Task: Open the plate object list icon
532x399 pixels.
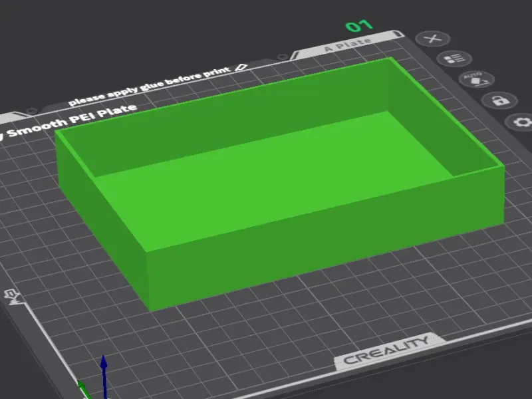Action: pos(454,59)
